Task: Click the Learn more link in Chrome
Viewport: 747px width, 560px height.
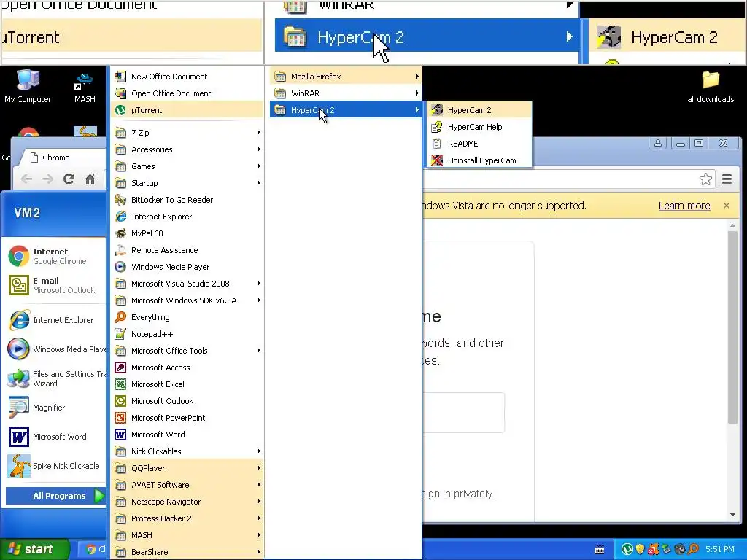Action: point(684,206)
